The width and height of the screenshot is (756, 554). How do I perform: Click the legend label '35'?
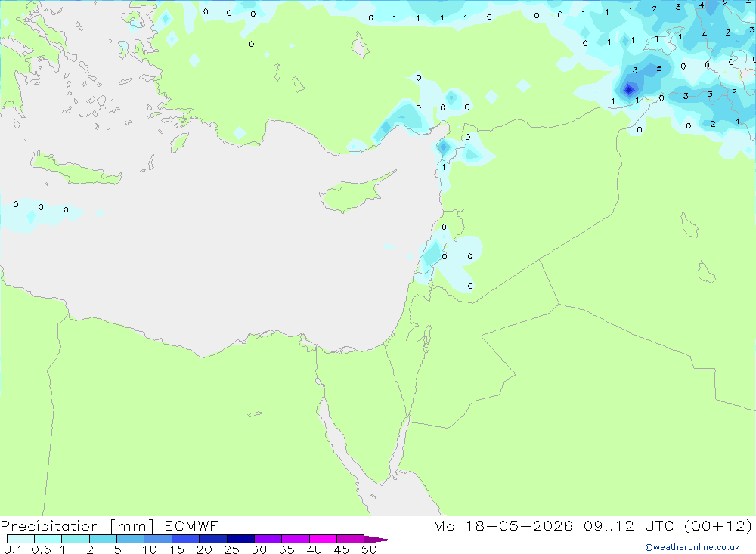click(287, 549)
